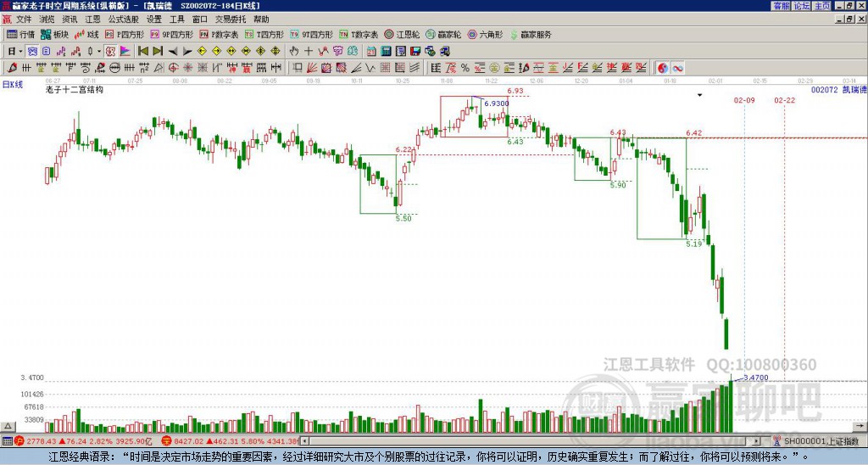The width and height of the screenshot is (868, 465).
Task: Open the 帮助 menu
Action: (x=261, y=20)
